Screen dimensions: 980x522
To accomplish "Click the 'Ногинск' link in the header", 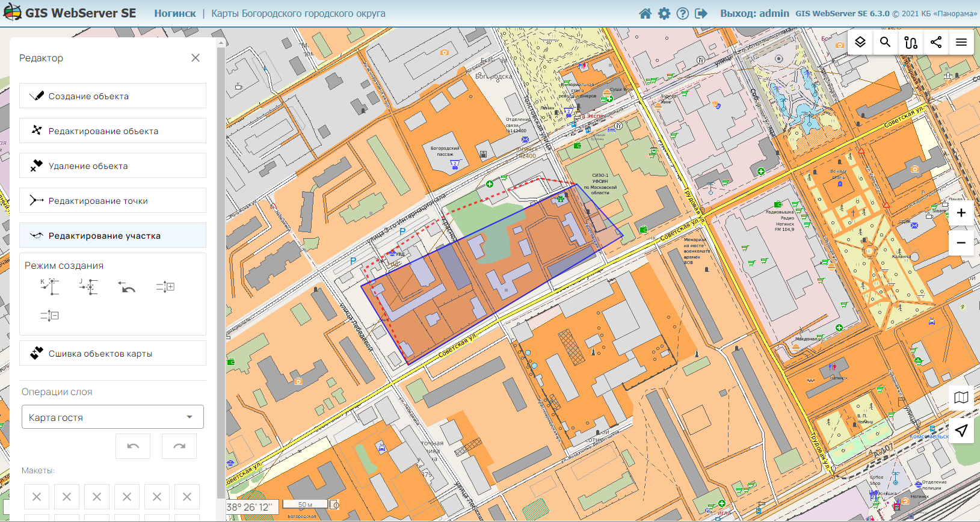I will click(175, 13).
